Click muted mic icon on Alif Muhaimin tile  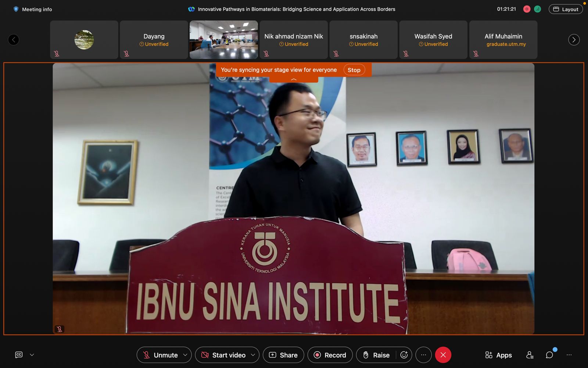pos(476,54)
